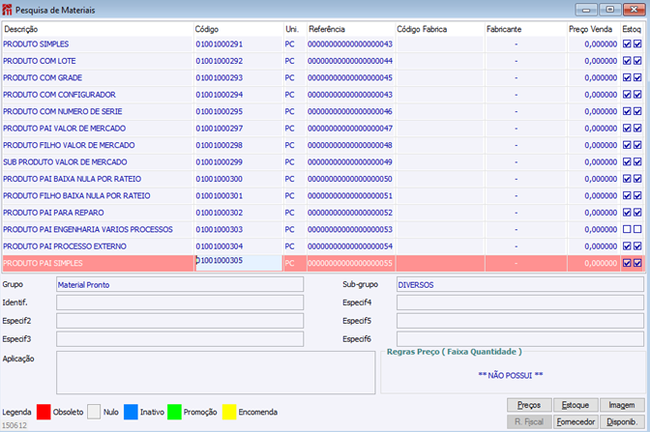Click the Especif3 input field

180,339
